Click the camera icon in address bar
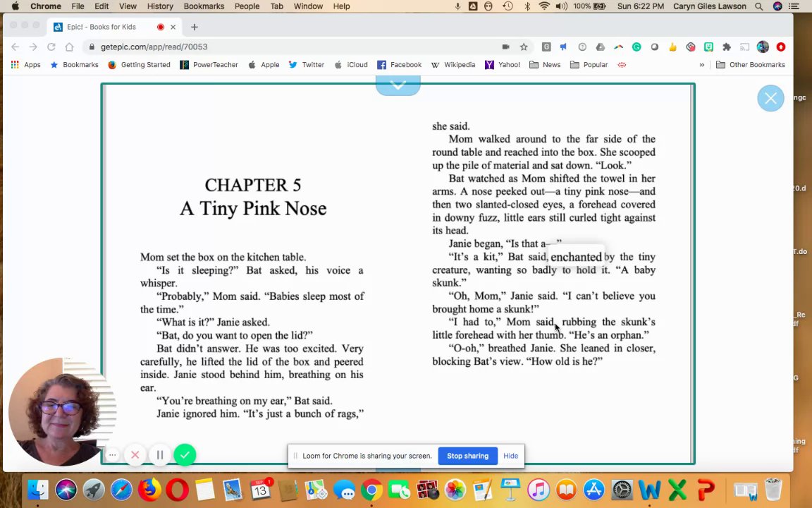812x508 pixels. [x=505, y=47]
